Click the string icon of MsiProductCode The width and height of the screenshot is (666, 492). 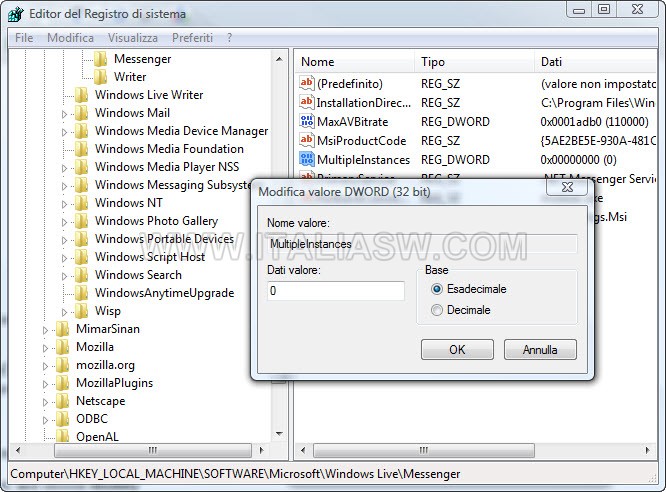[307, 140]
